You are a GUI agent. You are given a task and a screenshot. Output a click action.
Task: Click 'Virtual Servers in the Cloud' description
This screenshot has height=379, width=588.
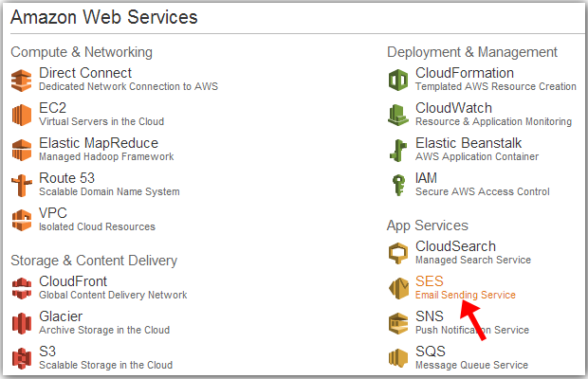(x=101, y=121)
